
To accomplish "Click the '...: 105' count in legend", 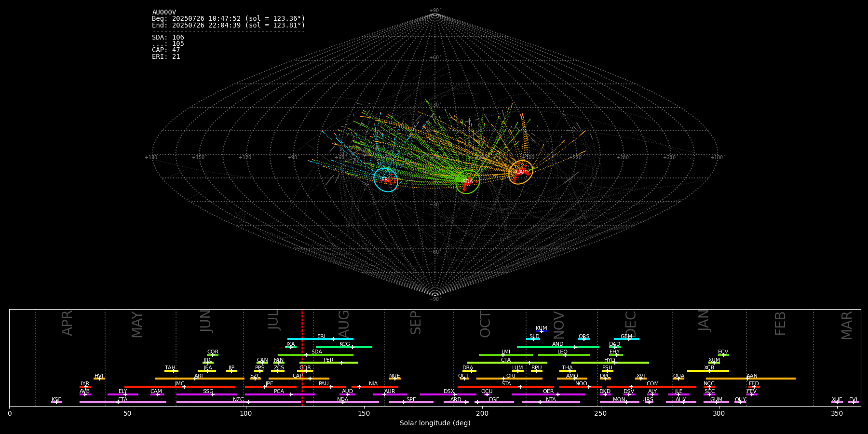I will 168,44.
